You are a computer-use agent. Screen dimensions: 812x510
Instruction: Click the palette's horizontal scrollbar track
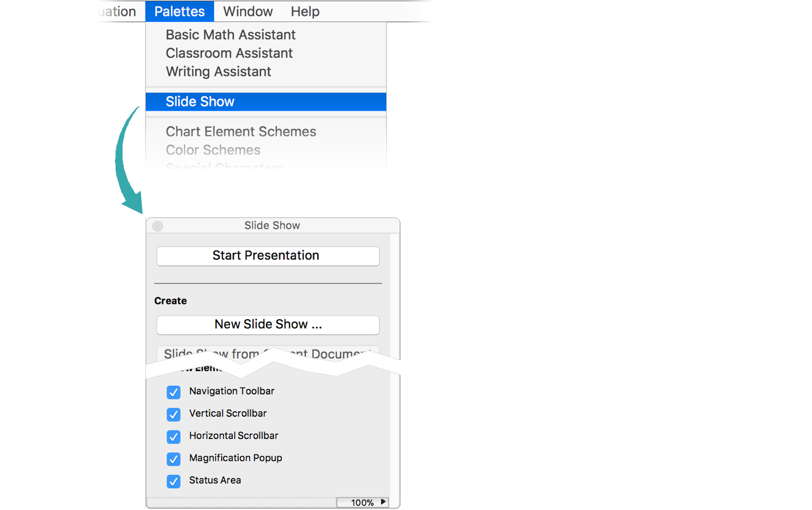(x=241, y=503)
